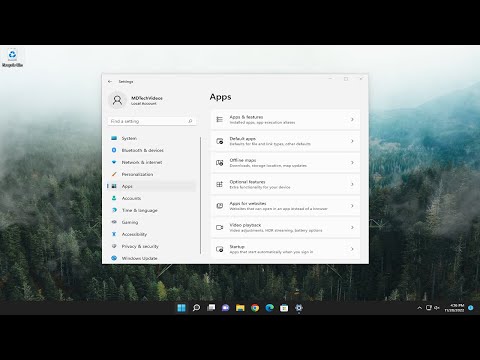Select System in the Settings sidebar

click(x=152, y=138)
